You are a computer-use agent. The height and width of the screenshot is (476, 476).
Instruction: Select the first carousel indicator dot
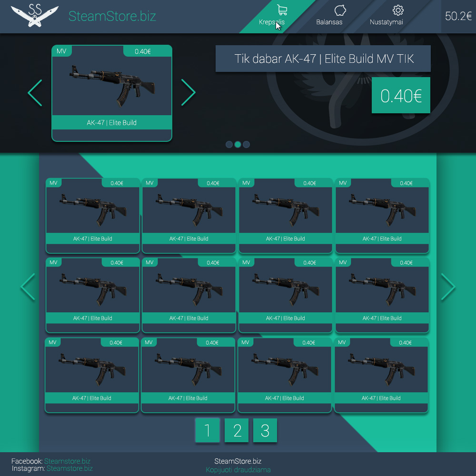tap(229, 145)
